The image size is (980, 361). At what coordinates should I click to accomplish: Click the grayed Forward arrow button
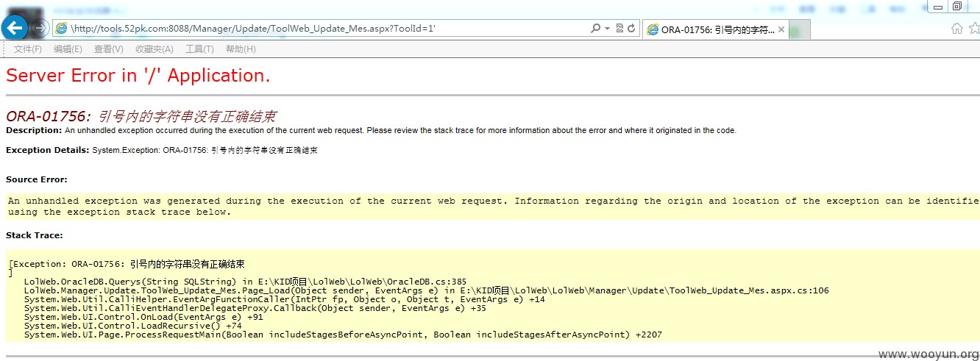click(x=41, y=28)
